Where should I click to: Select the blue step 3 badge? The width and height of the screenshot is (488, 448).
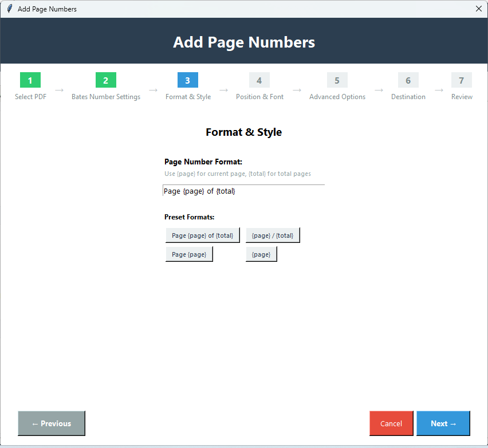[x=188, y=80]
